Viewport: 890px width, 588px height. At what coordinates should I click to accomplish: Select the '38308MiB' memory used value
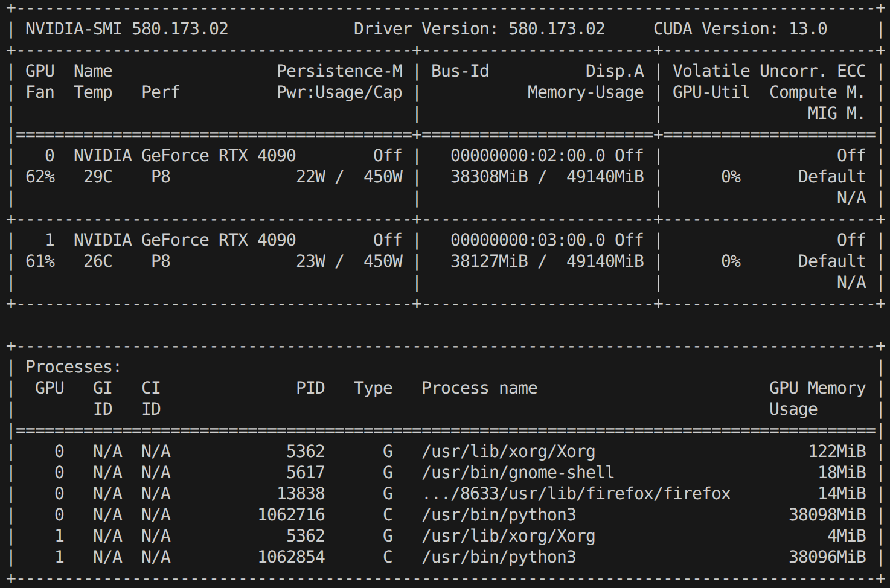[489, 177]
